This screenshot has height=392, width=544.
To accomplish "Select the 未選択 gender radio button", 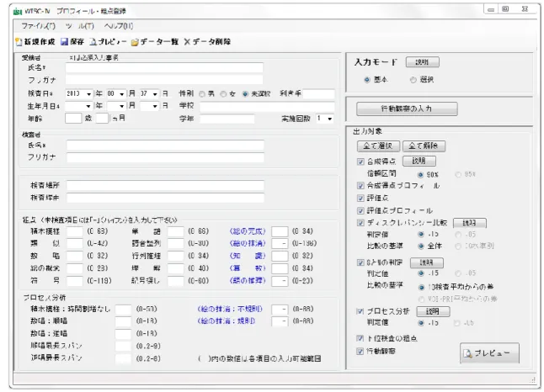I will coord(245,94).
